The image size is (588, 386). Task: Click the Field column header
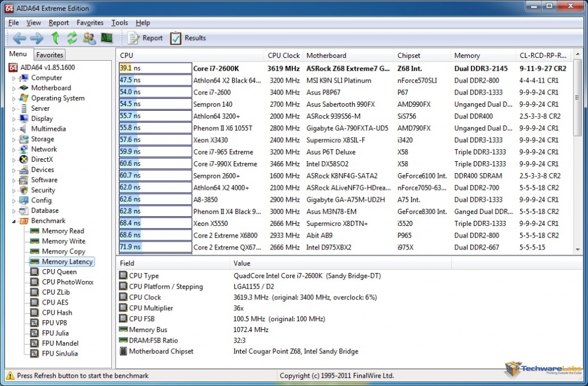173,263
